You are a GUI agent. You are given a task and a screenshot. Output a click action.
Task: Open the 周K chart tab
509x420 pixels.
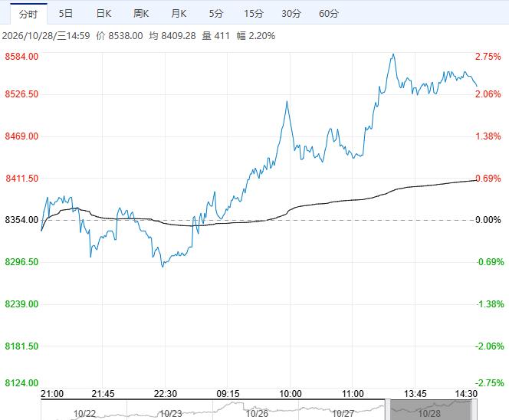[141, 14]
